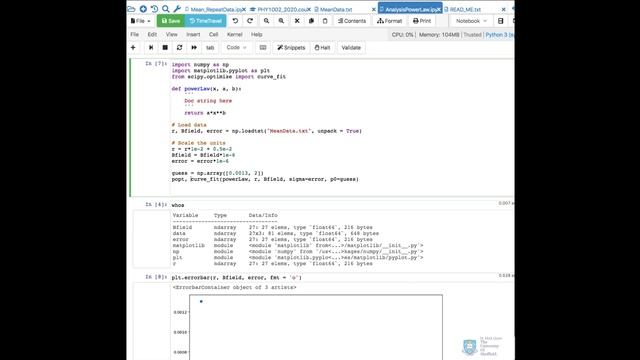Close the AnalysisPowerLaw tab

click(439, 9)
